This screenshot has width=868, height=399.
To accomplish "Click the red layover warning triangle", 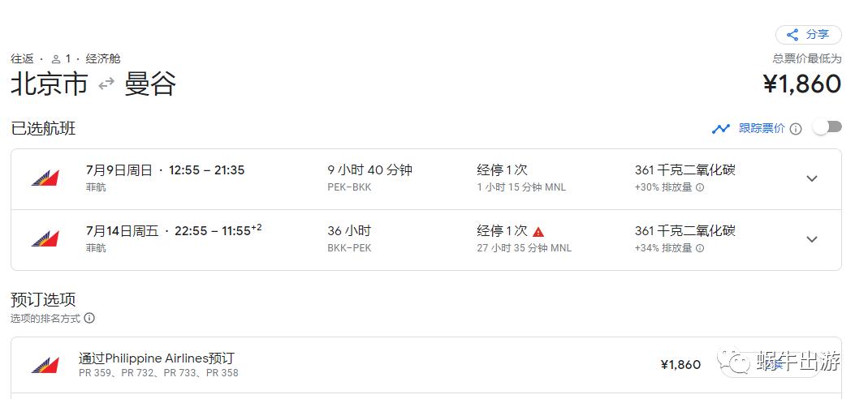I will click(x=538, y=232).
